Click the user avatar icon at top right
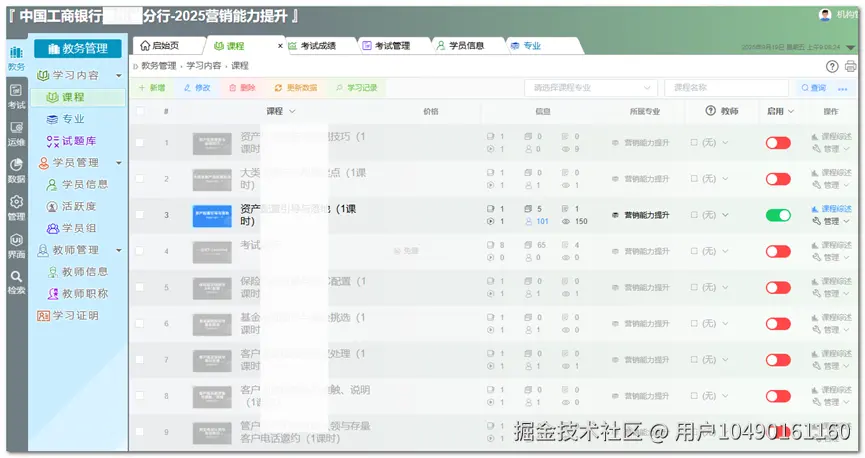 pos(825,15)
